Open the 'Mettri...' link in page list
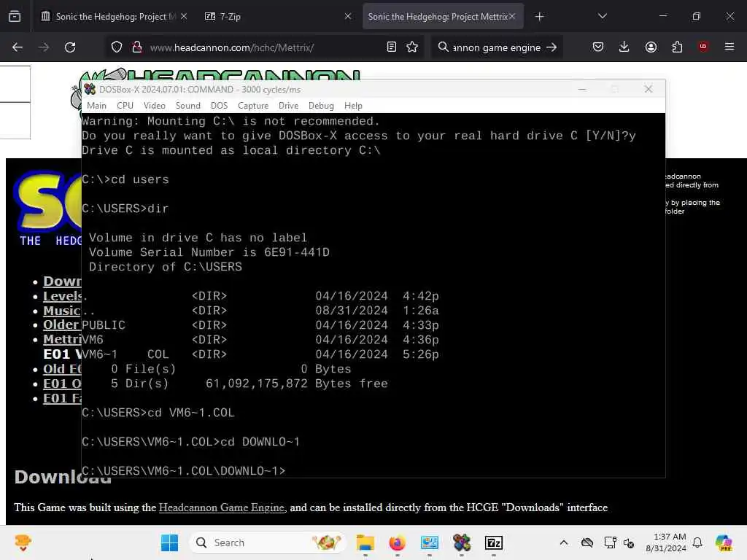The height and width of the screenshot is (560, 747). coord(63,340)
